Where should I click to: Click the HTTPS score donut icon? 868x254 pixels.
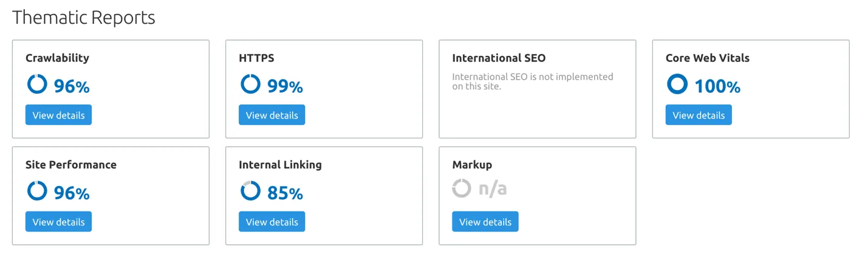click(250, 84)
